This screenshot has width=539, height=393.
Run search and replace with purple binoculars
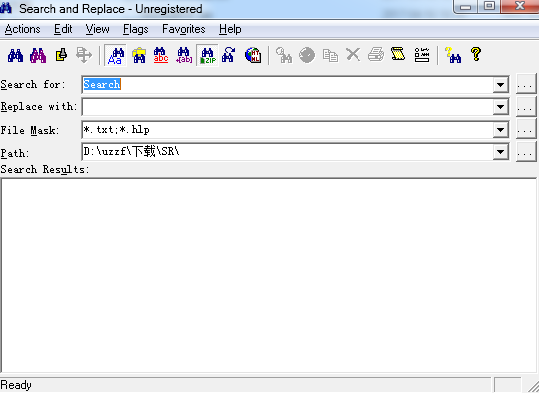38,55
